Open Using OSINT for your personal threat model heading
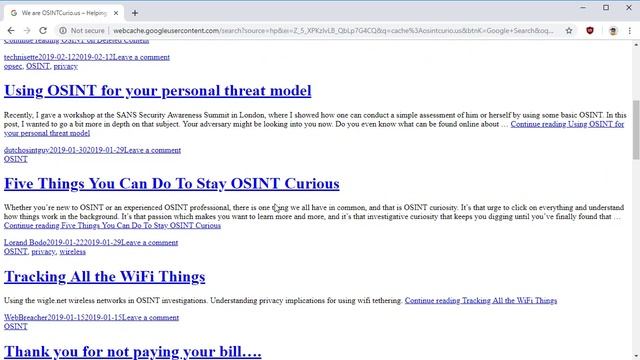This screenshot has width=640, height=360. (x=158, y=91)
